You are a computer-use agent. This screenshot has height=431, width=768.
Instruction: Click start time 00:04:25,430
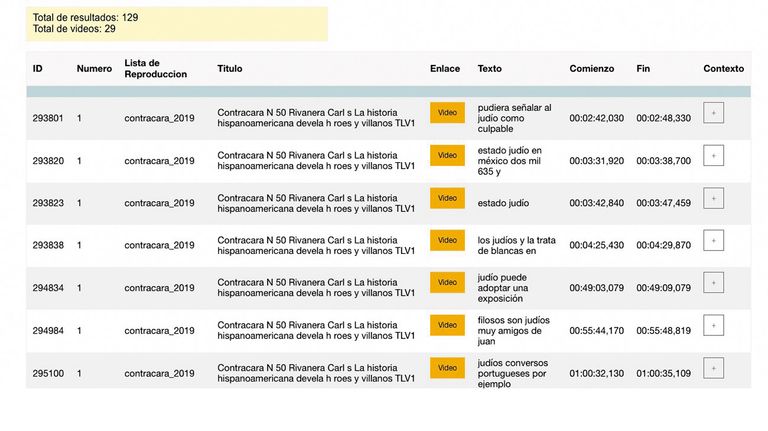coord(597,245)
